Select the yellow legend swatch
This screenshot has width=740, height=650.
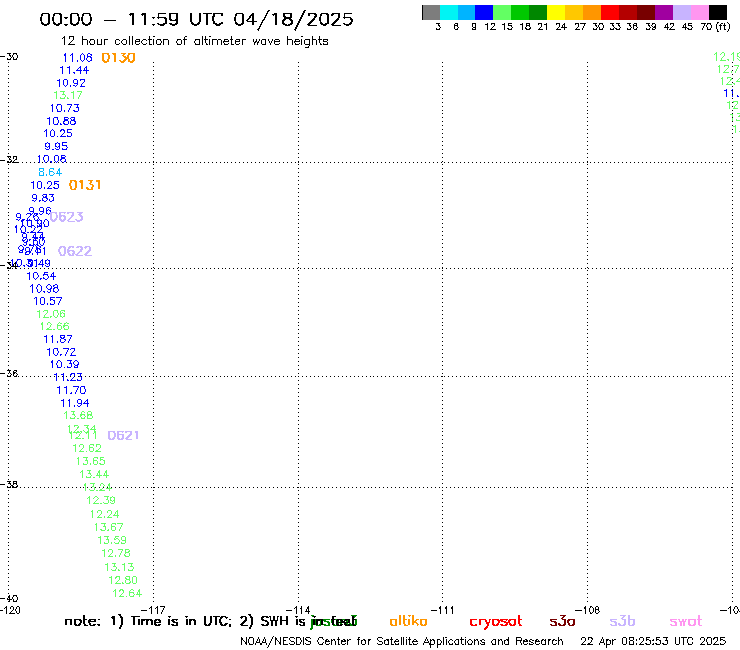[556, 12]
